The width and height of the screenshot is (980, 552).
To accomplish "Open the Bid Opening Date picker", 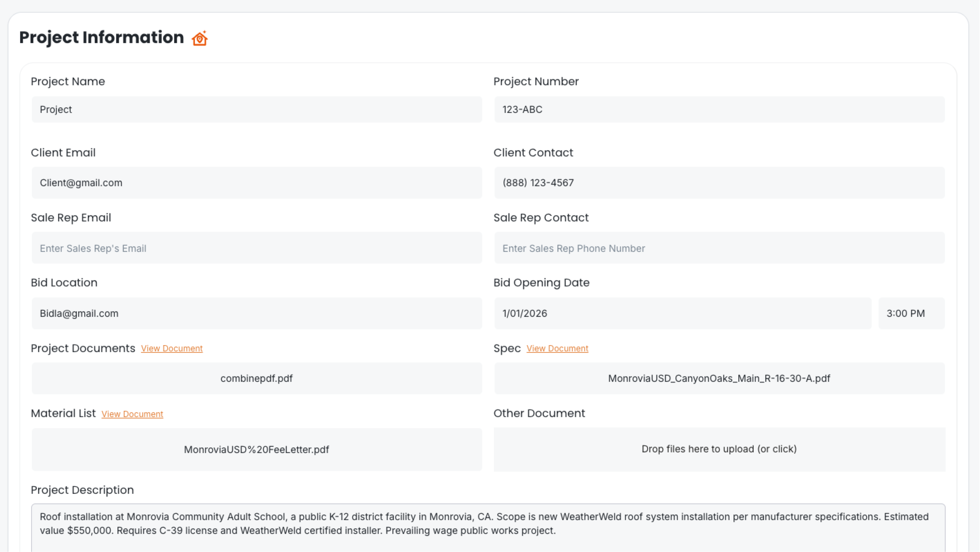I will tap(682, 313).
